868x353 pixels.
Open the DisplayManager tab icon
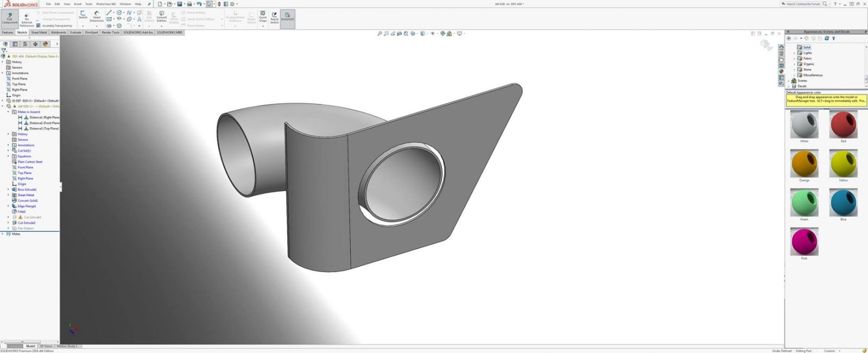pyautogui.click(x=46, y=44)
